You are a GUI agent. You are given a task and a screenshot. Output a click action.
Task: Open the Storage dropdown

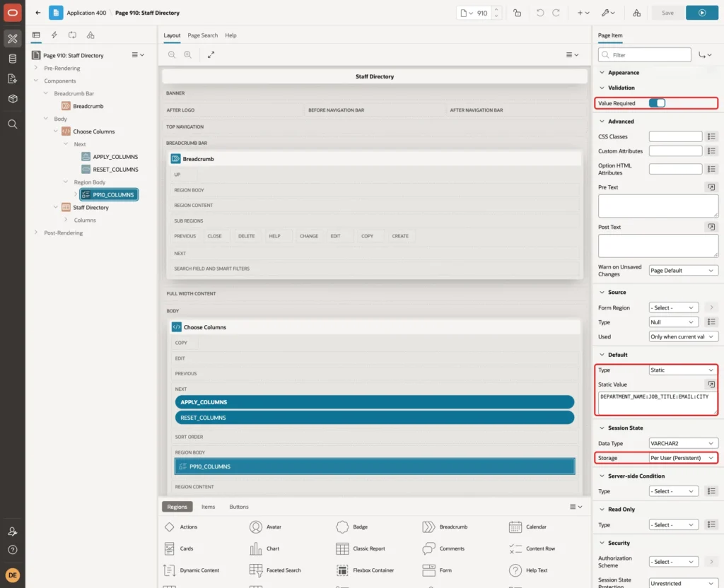[683, 458]
